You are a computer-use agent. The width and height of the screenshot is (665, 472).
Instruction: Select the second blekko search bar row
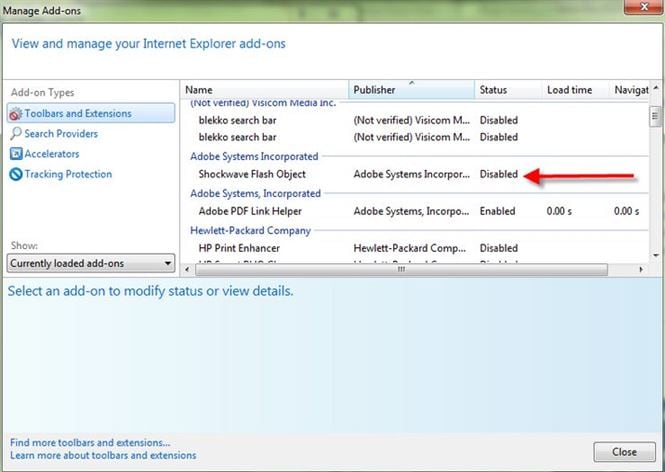click(415, 137)
